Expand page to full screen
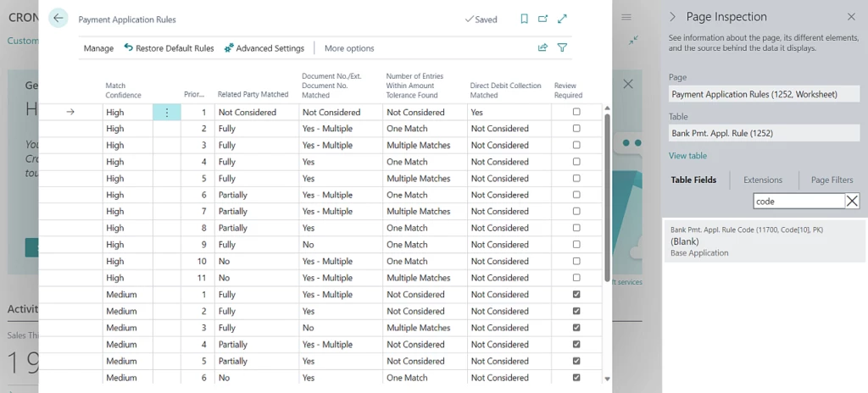The height and width of the screenshot is (393, 868). [x=562, y=19]
